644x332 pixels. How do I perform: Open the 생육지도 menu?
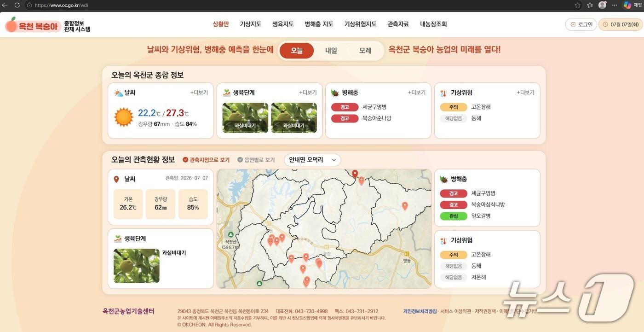pyautogui.click(x=283, y=24)
